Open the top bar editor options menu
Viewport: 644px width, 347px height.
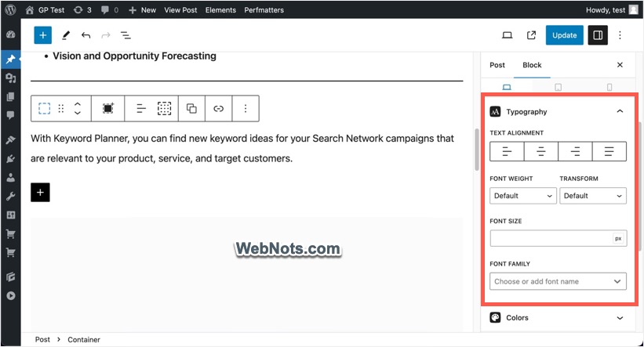pyautogui.click(x=620, y=35)
